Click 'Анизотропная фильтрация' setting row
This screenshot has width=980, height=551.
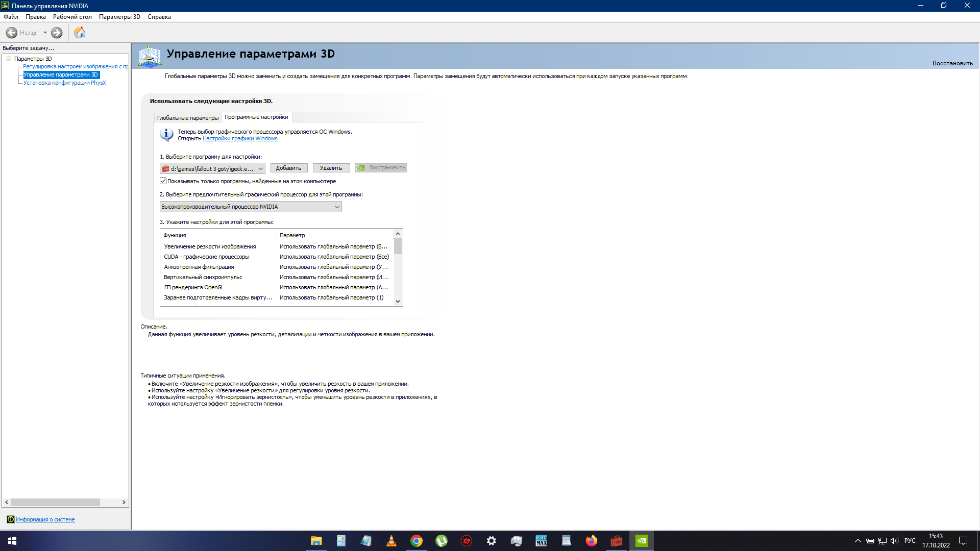(199, 267)
